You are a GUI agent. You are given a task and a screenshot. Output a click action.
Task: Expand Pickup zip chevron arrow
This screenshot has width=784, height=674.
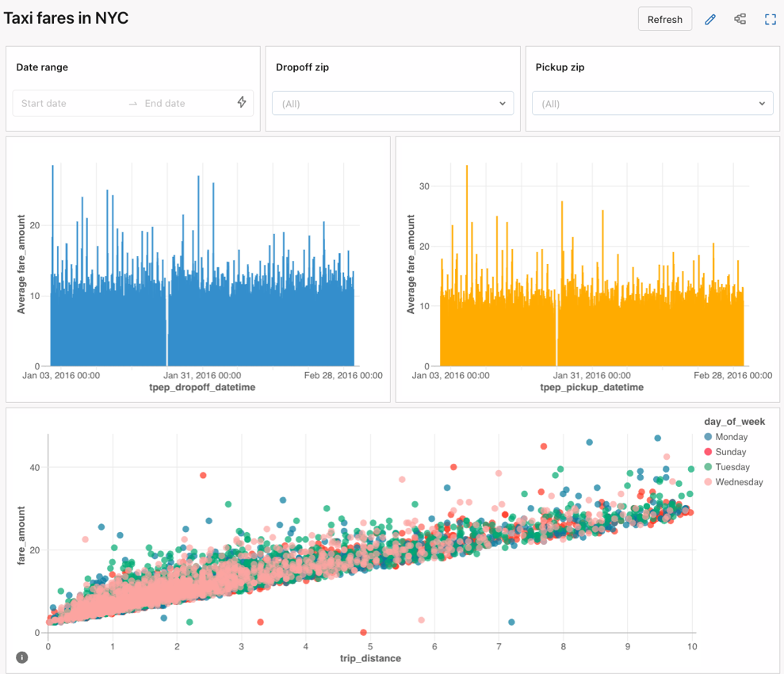[762, 104]
